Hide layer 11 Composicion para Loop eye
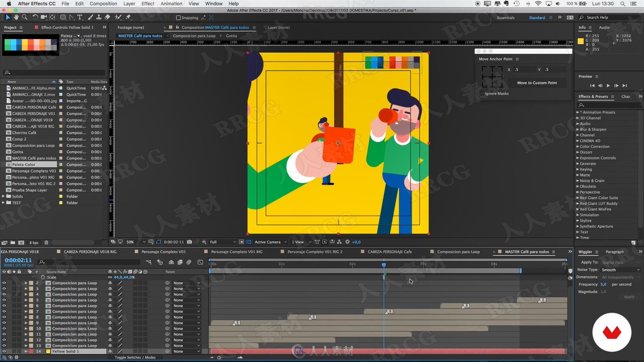The height and width of the screenshot is (362, 644). 4,334
